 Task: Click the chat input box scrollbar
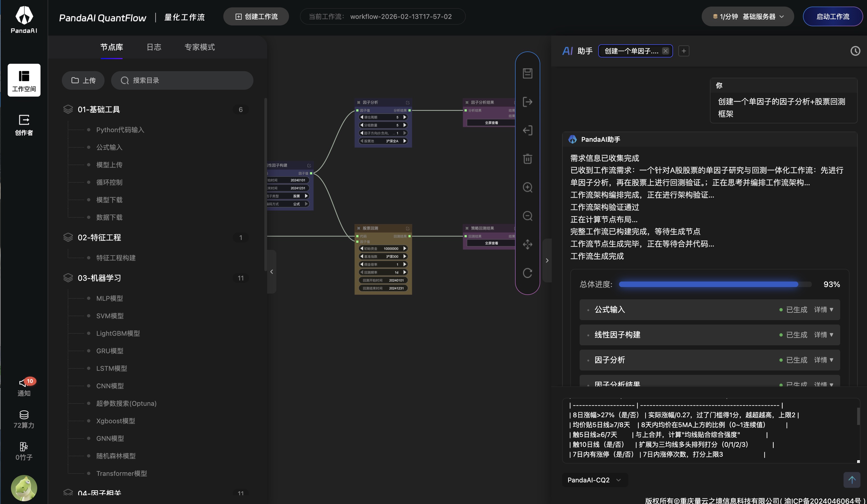pos(858,416)
